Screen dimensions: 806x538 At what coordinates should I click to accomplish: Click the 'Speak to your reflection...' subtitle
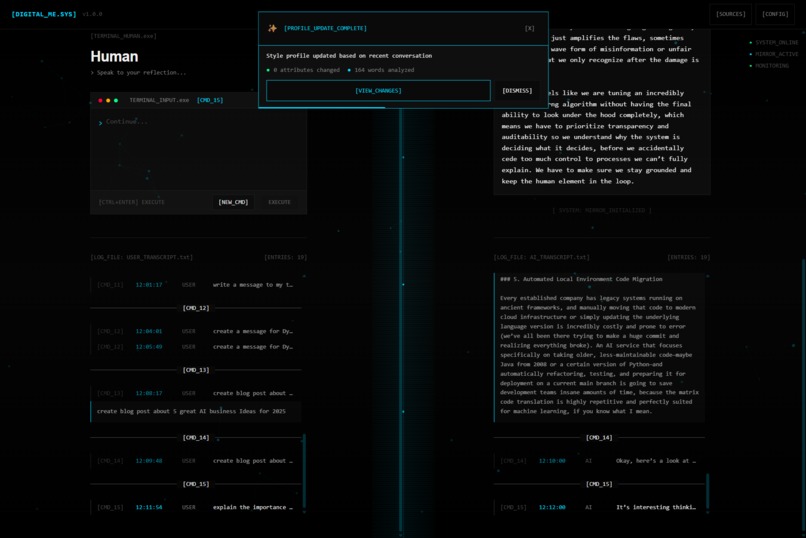[141, 72]
